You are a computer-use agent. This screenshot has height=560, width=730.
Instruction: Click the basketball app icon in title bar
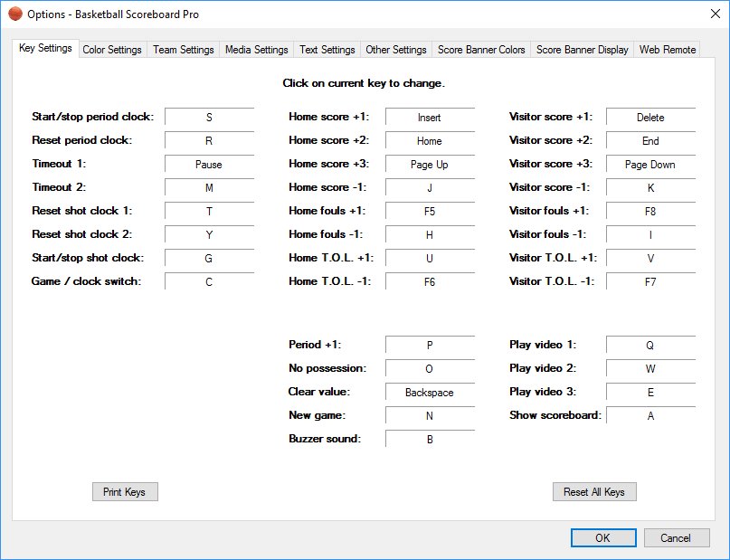[x=14, y=14]
